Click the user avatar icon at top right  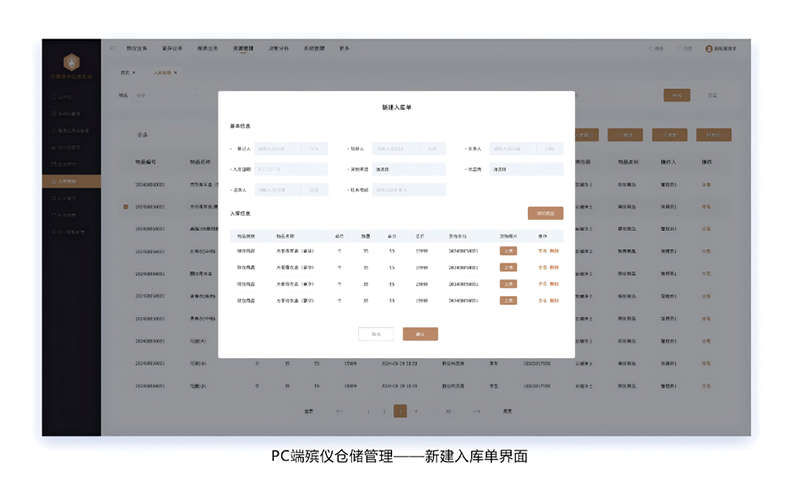point(709,48)
